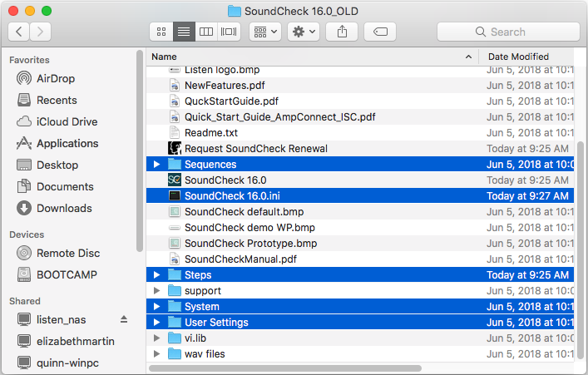Viewport: 588px width, 375px height.
Task: Switch to list view
Action: point(184,32)
